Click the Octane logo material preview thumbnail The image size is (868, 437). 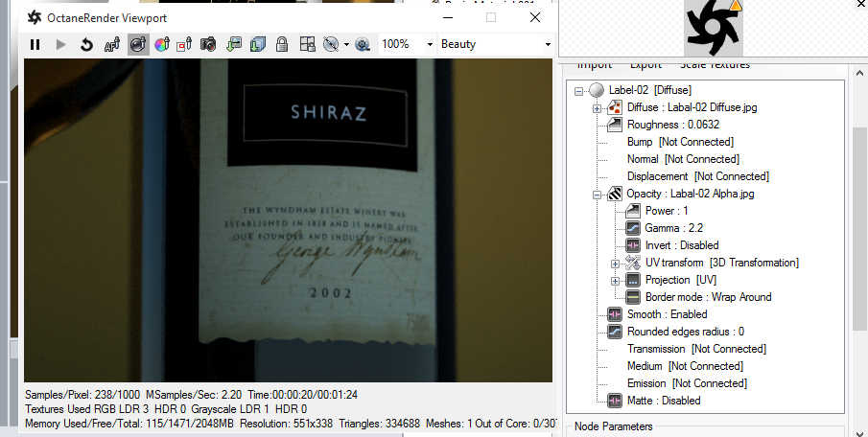tap(713, 27)
